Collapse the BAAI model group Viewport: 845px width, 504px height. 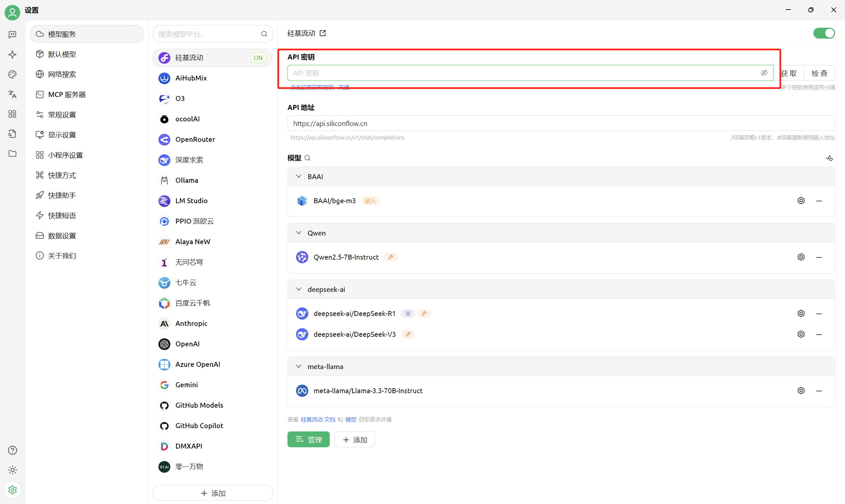299,176
